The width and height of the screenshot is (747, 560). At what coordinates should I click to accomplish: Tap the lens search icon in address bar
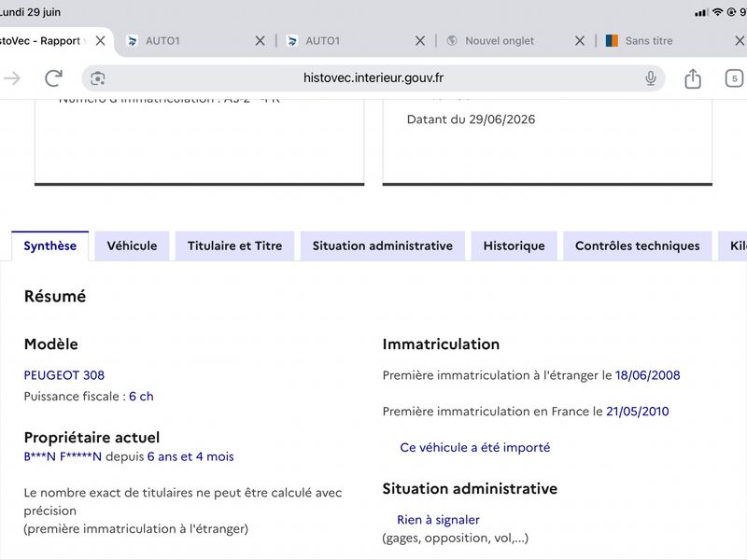pos(98,78)
